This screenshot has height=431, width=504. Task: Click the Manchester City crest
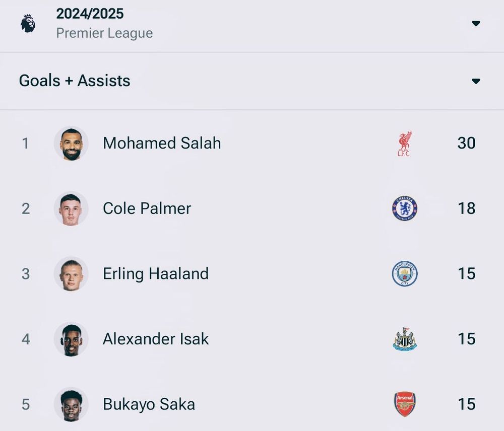point(405,274)
